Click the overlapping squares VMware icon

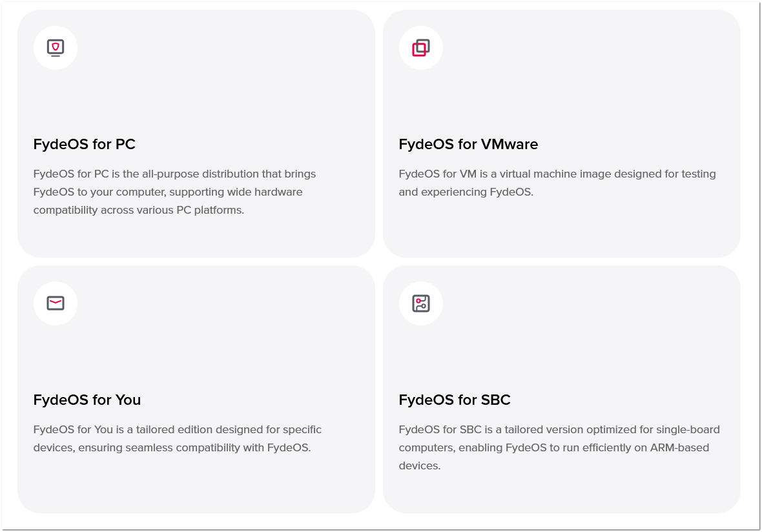[421, 48]
